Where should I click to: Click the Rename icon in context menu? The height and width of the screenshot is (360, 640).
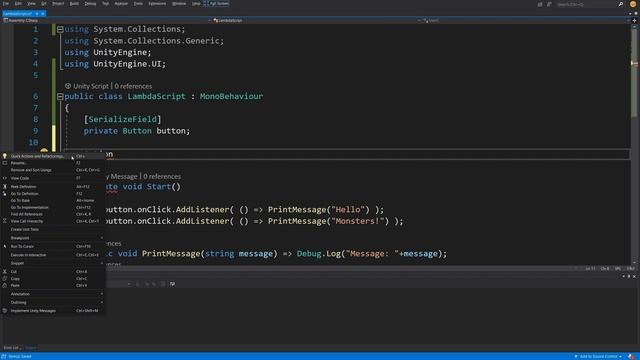[4, 163]
